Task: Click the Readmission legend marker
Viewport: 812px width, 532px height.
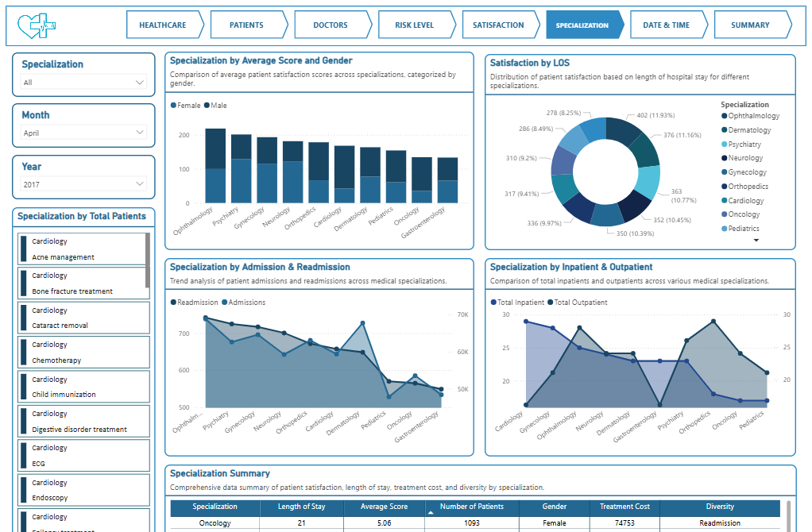Action: [173, 303]
